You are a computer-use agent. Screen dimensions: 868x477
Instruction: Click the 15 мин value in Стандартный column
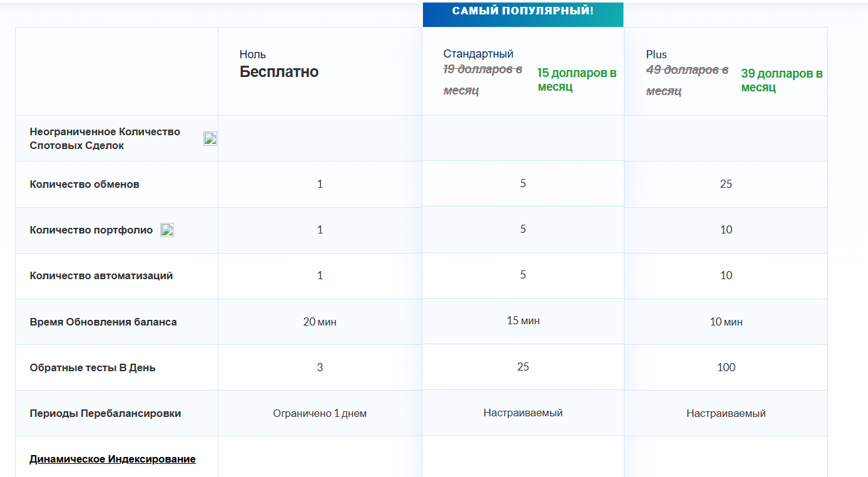(523, 321)
